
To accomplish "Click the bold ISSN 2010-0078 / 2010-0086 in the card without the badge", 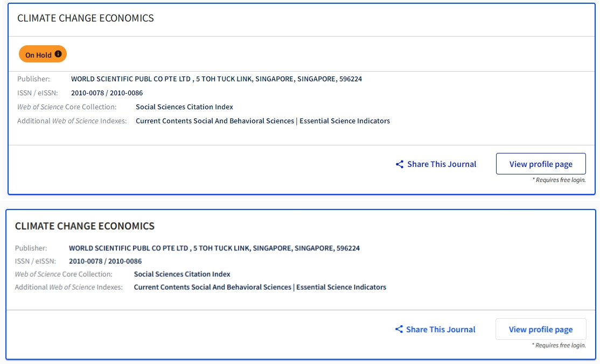I will (x=105, y=261).
